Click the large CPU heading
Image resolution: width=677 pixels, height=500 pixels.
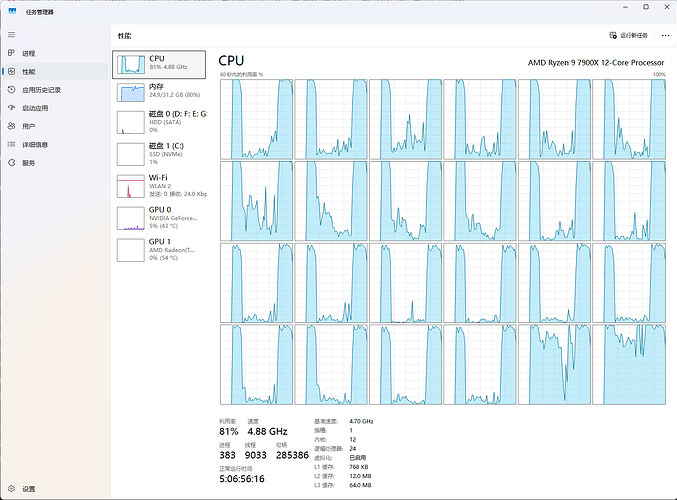pyautogui.click(x=231, y=61)
